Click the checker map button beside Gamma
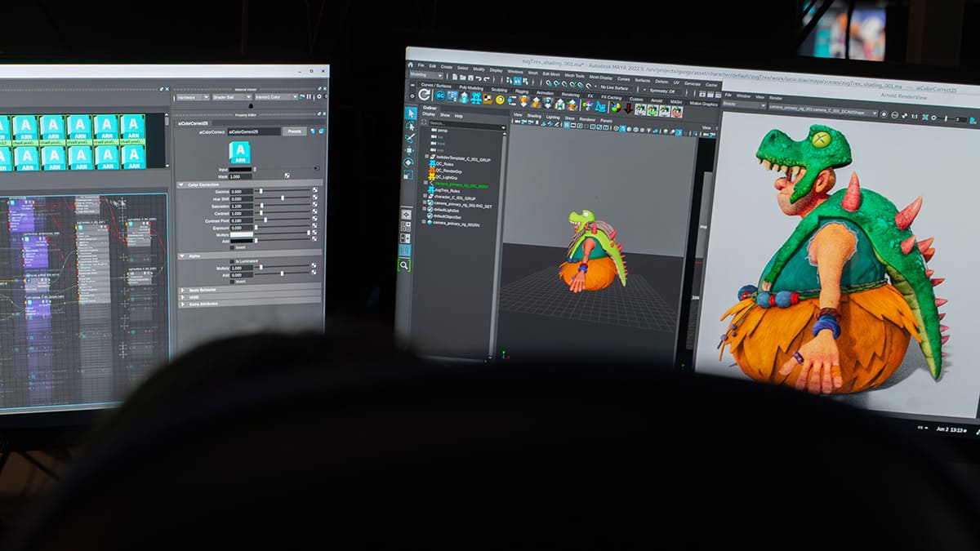Image resolution: width=980 pixels, height=551 pixels. [314, 191]
